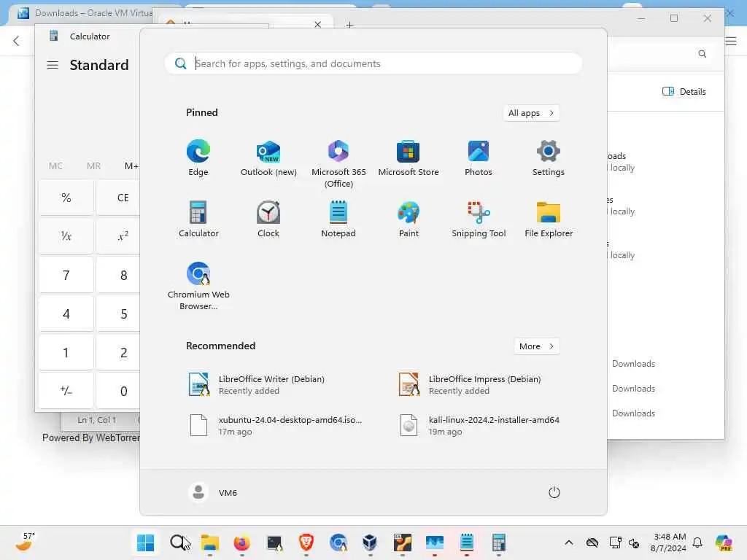Open Microsoft 365 (Office) pinned app
747x560 pixels.
coord(338,164)
